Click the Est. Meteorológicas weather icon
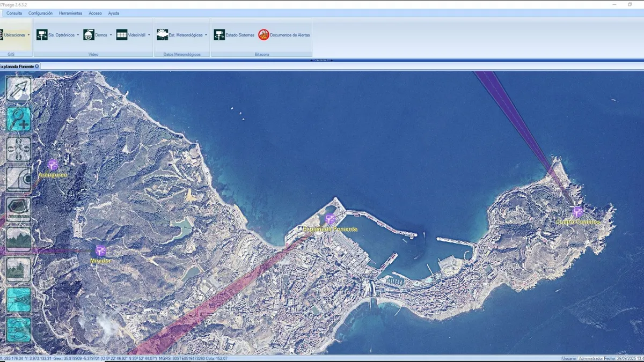This screenshot has height=362, width=644. click(x=162, y=35)
